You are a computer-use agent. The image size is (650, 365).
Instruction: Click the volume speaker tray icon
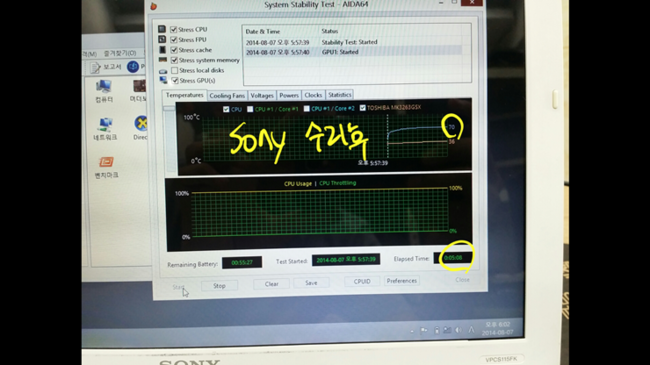click(458, 330)
